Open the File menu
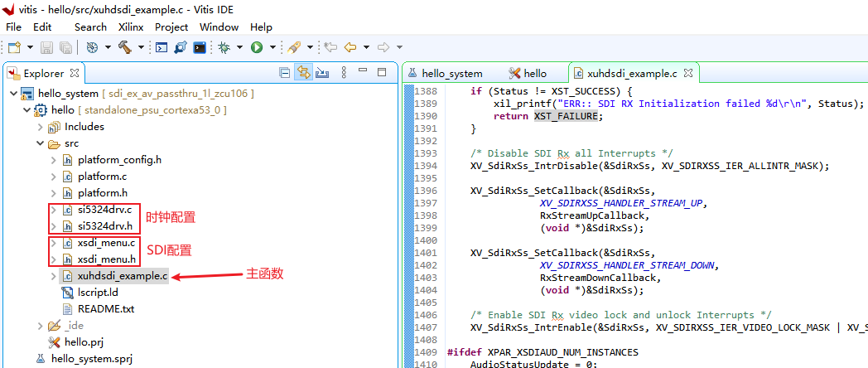This screenshot has width=868, height=368. 13,27
